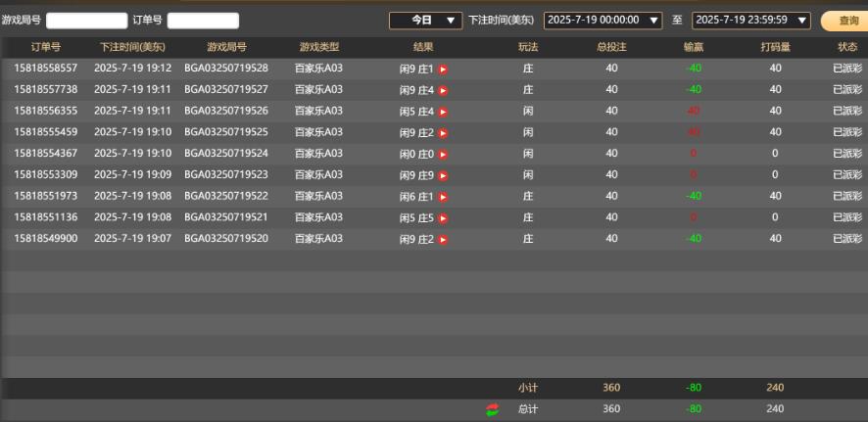This screenshot has width=868, height=422.
Task: Click the 总计 total label
Action: pos(528,410)
